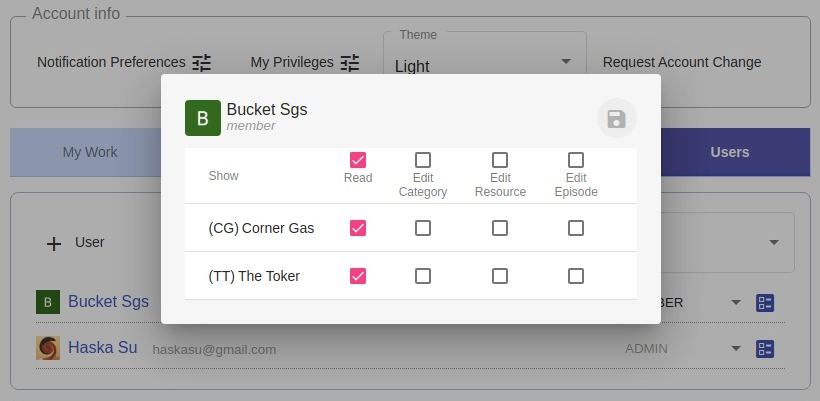The image size is (820, 401).
Task: Toggle the Read header checkbox for all shows
Action: pos(358,160)
